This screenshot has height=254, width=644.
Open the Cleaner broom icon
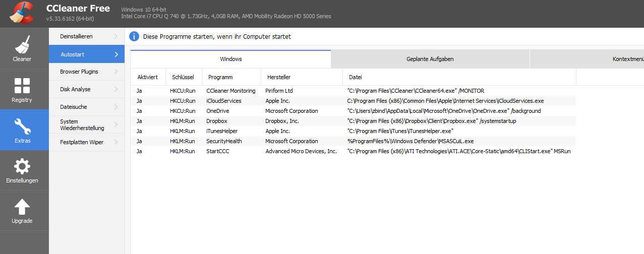coord(22,44)
